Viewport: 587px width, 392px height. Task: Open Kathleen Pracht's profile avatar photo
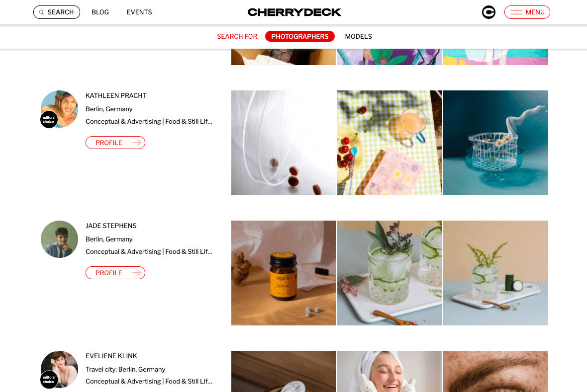coord(60,109)
